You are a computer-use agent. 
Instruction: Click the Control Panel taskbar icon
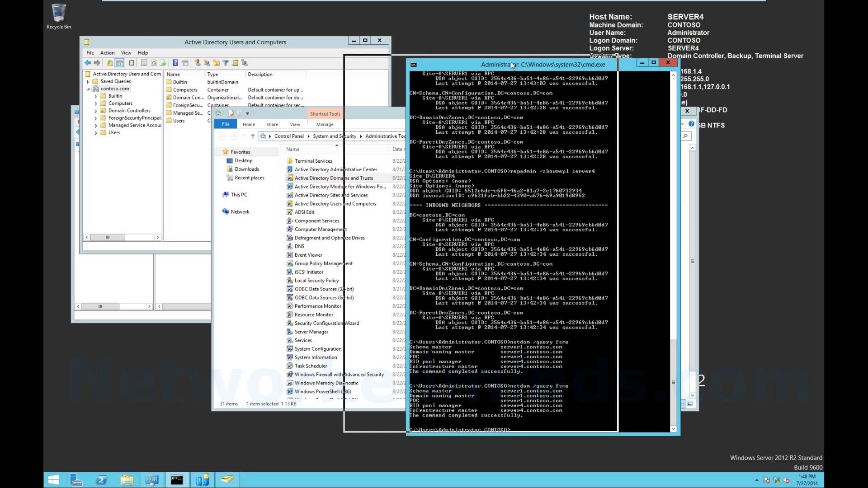point(152,480)
